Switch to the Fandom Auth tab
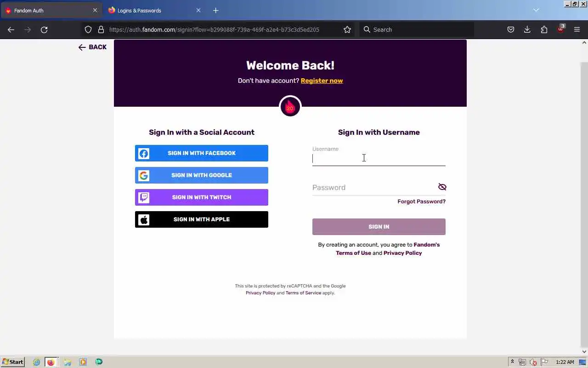 pos(51,10)
